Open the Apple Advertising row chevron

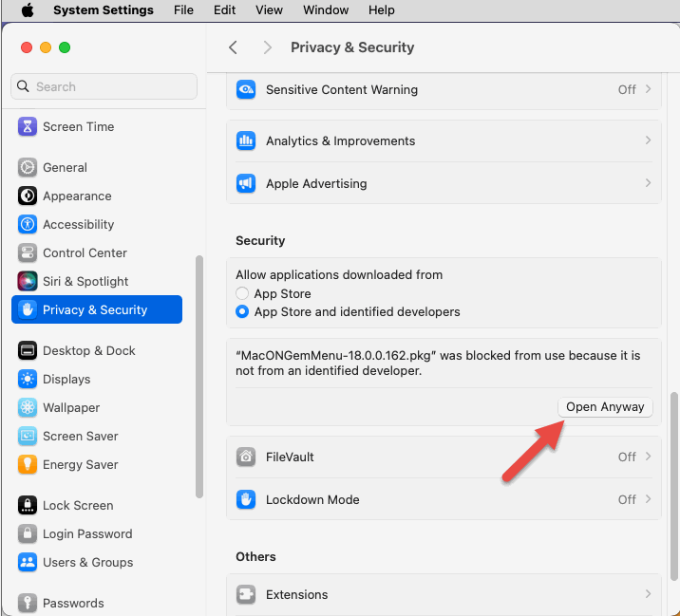pos(648,183)
